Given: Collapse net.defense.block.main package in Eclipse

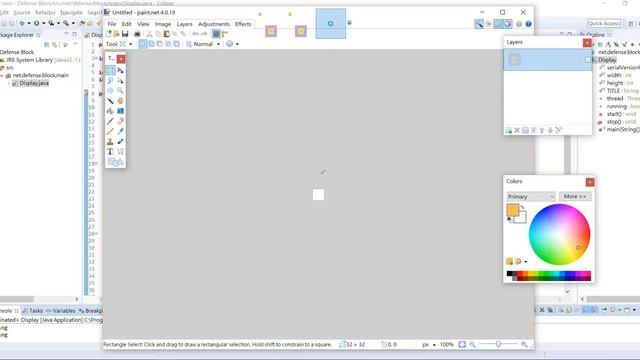Looking at the screenshot, I should click(2, 76).
